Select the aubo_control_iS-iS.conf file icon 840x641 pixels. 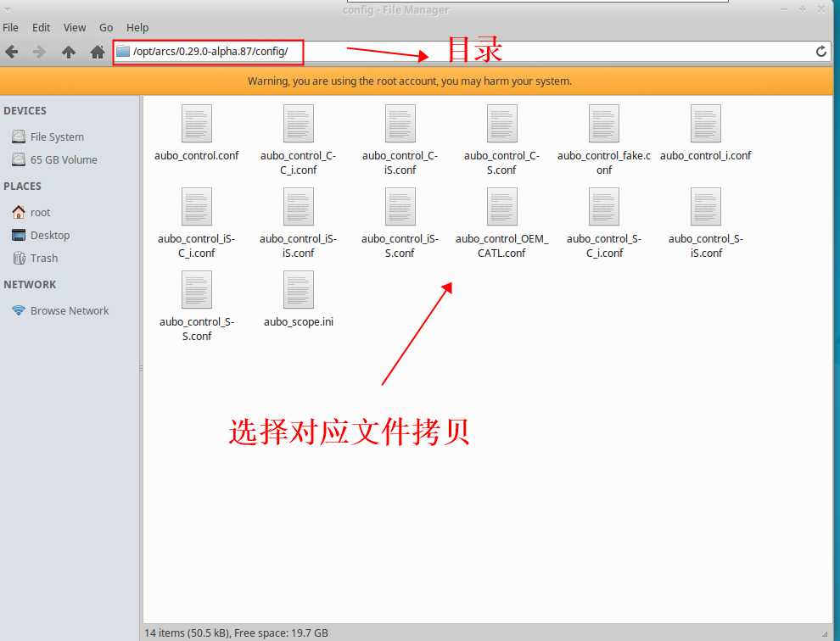(x=299, y=206)
